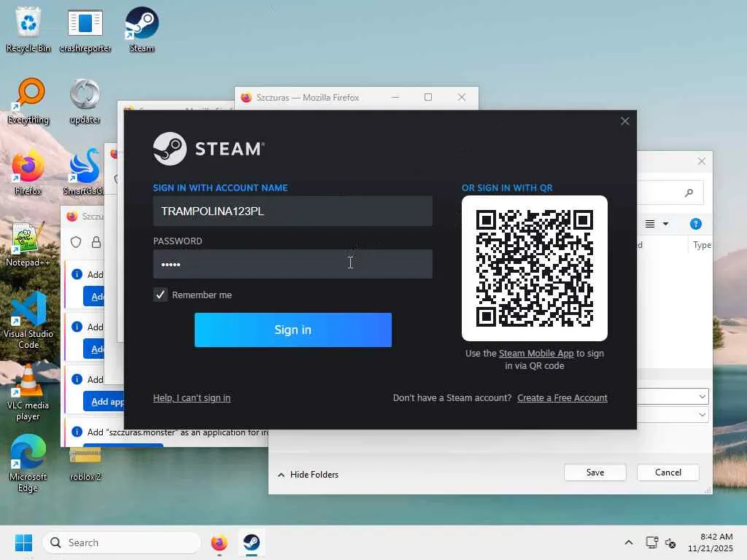Open the Microsoft Edge desktop shortcut
The height and width of the screenshot is (560, 747).
pos(28,463)
